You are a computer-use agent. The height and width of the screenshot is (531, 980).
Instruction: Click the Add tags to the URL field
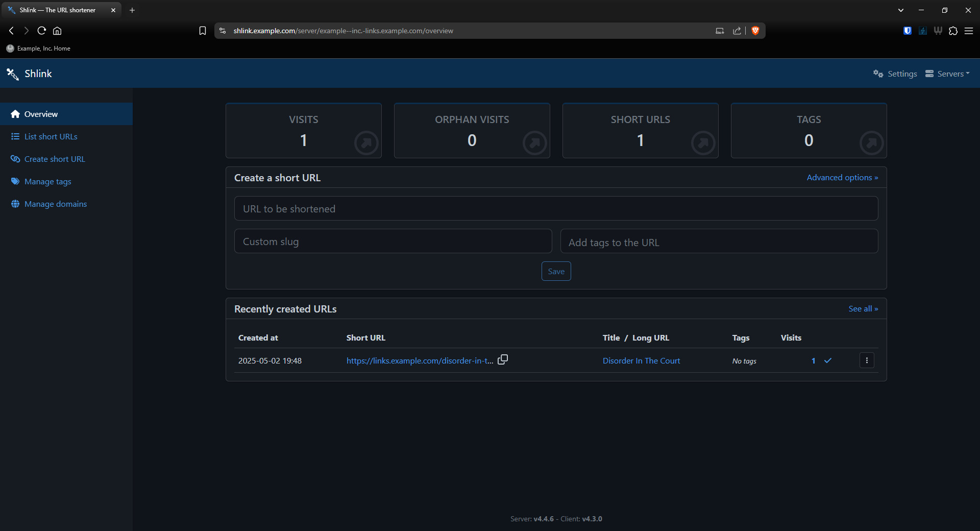pyautogui.click(x=719, y=241)
